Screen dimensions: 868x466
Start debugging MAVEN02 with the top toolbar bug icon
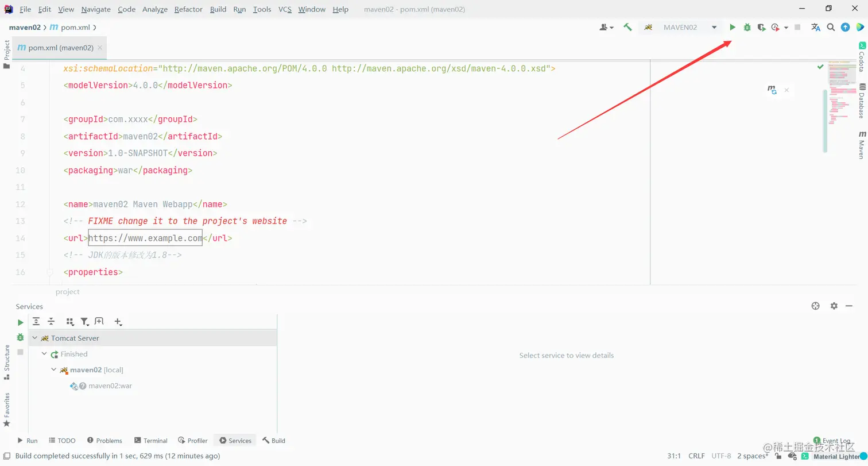click(747, 27)
